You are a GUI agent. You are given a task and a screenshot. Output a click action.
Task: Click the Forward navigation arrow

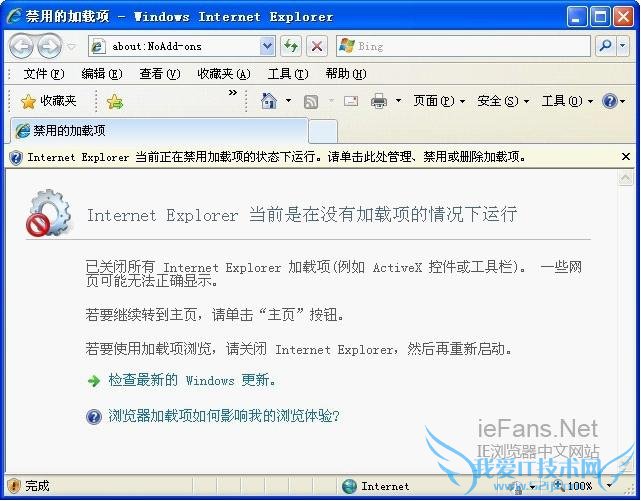[49, 46]
